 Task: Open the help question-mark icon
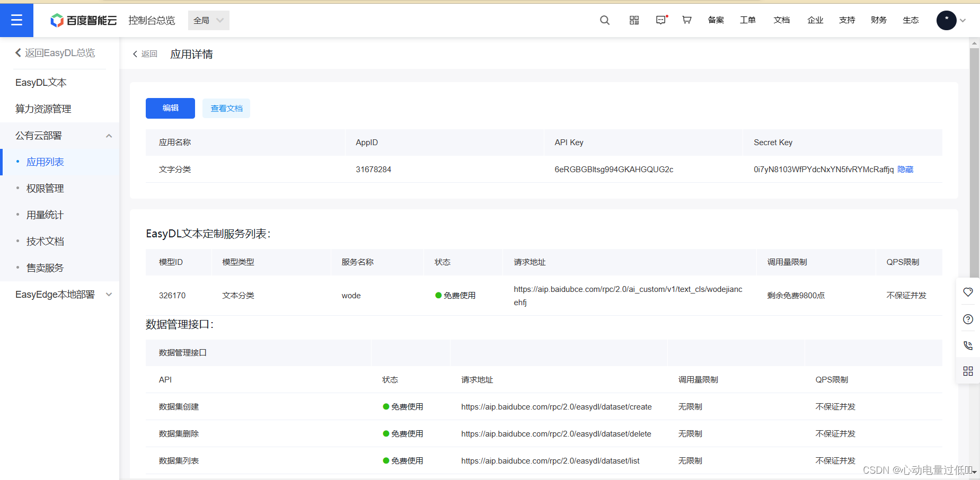tap(968, 319)
